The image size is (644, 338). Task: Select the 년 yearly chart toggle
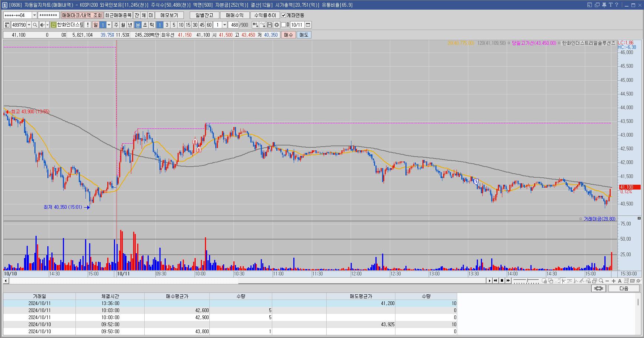(130, 25)
